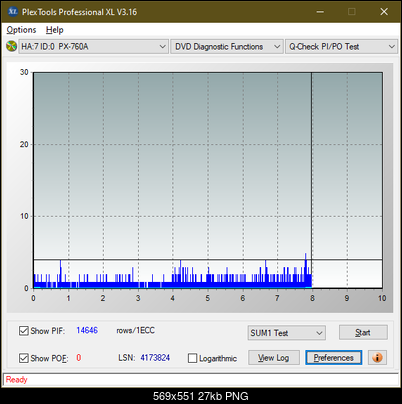
Task: Enable the Logarithmic checkbox
Action: [x=192, y=358]
